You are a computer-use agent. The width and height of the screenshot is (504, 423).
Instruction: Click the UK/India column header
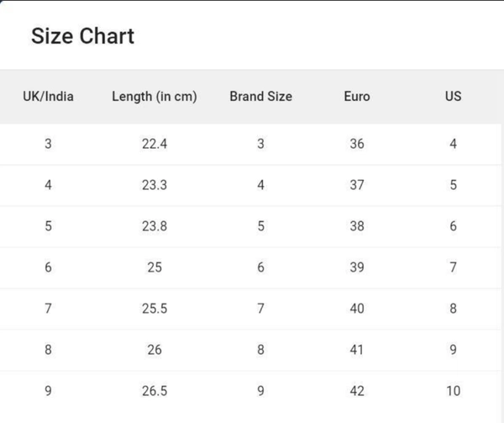point(48,97)
